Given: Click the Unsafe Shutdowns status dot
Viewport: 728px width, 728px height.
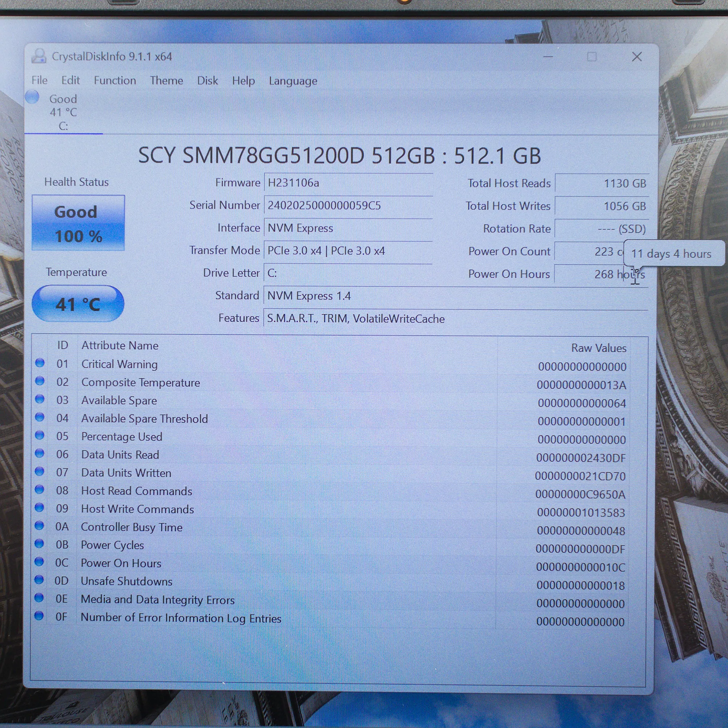Looking at the screenshot, I should point(39,580).
